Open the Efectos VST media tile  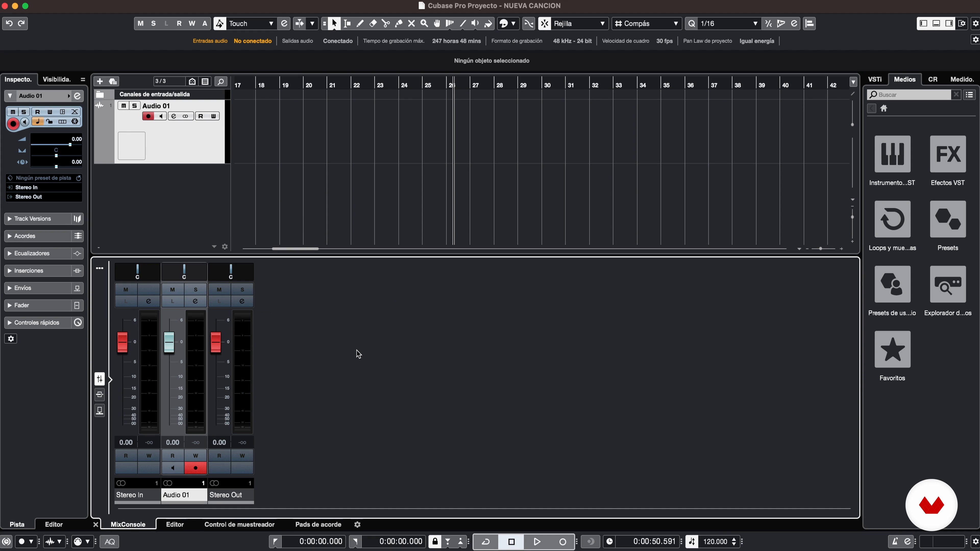coord(948,154)
